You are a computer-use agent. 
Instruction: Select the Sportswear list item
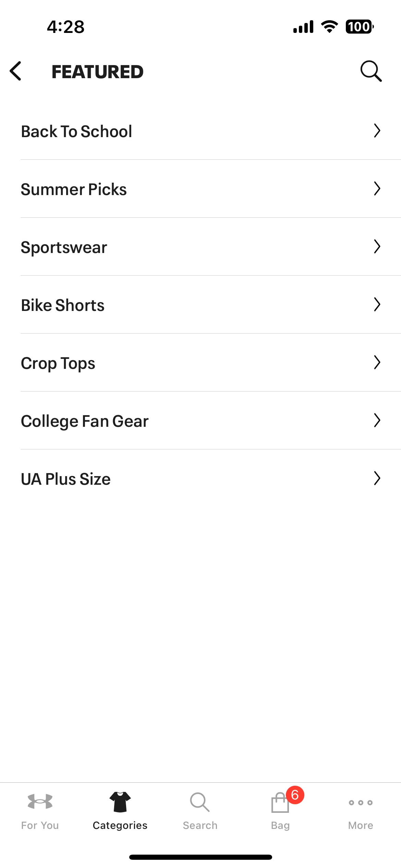tap(200, 247)
